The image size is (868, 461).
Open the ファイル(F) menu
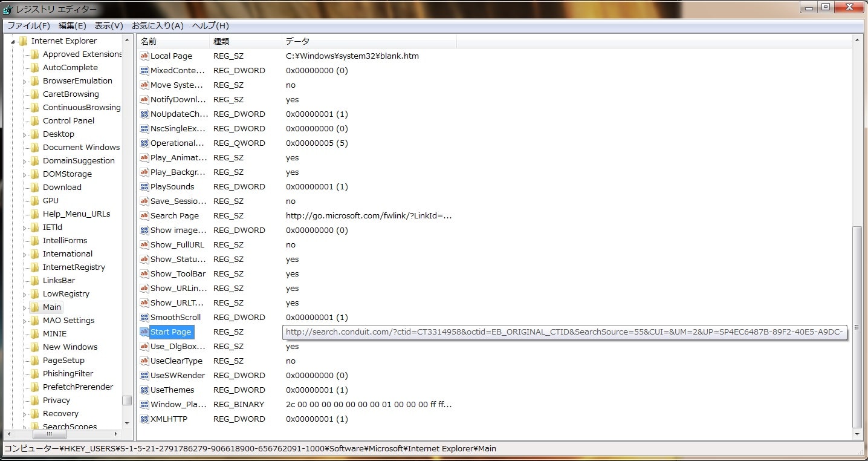click(x=28, y=25)
